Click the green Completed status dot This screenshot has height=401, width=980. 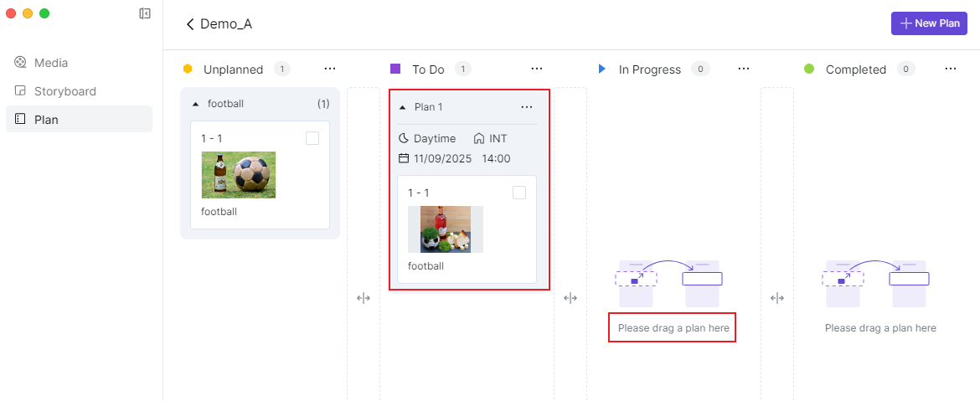[809, 69]
